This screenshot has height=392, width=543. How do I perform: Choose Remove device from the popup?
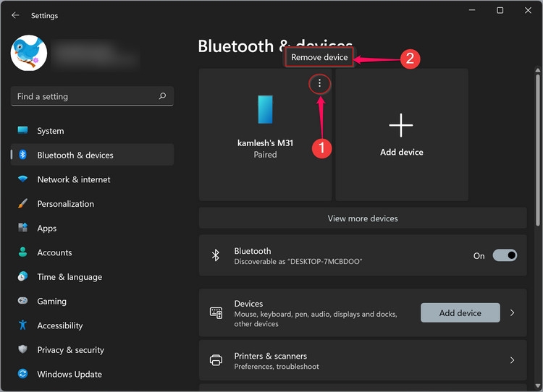pos(319,57)
